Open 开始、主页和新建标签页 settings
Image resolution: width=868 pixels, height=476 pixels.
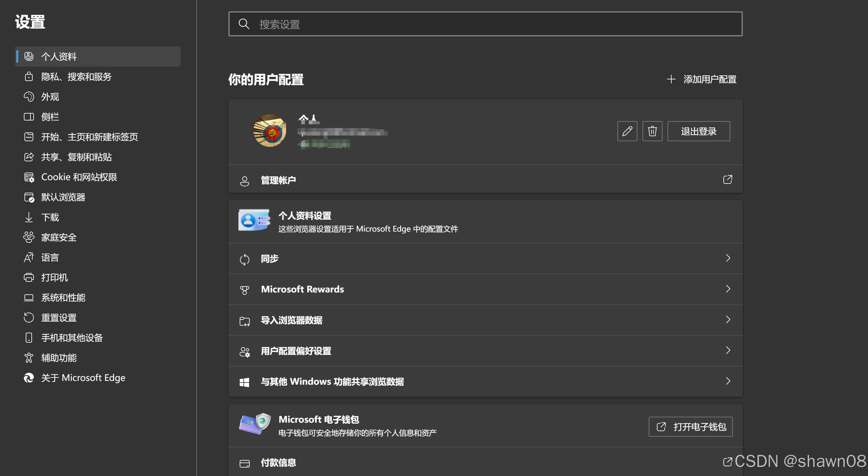[98, 137]
